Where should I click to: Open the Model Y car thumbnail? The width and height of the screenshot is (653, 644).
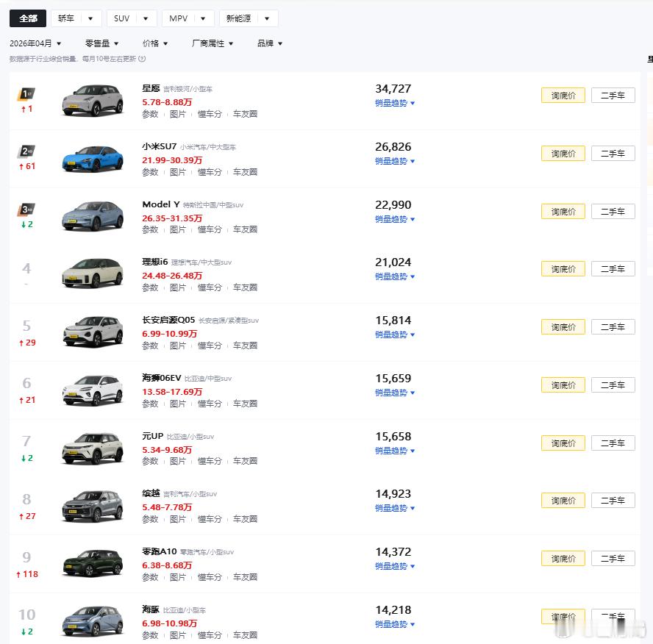(93, 216)
